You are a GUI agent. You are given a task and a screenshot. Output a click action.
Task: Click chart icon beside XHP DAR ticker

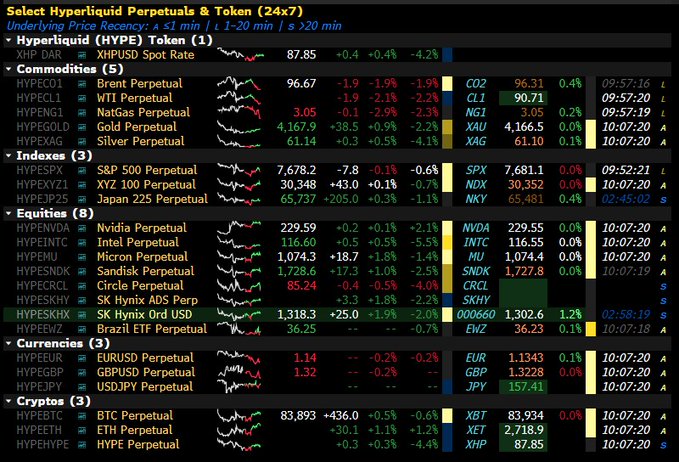[x=82, y=55]
